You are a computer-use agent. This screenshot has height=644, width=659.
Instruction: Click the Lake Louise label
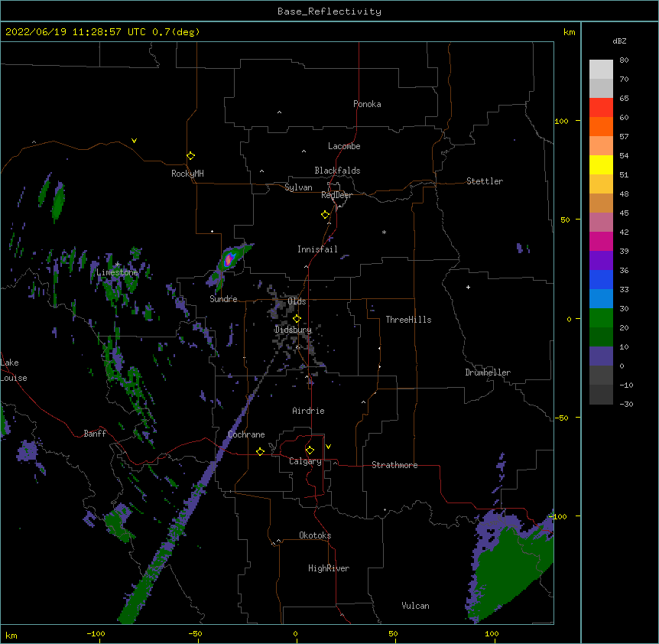coord(14,370)
